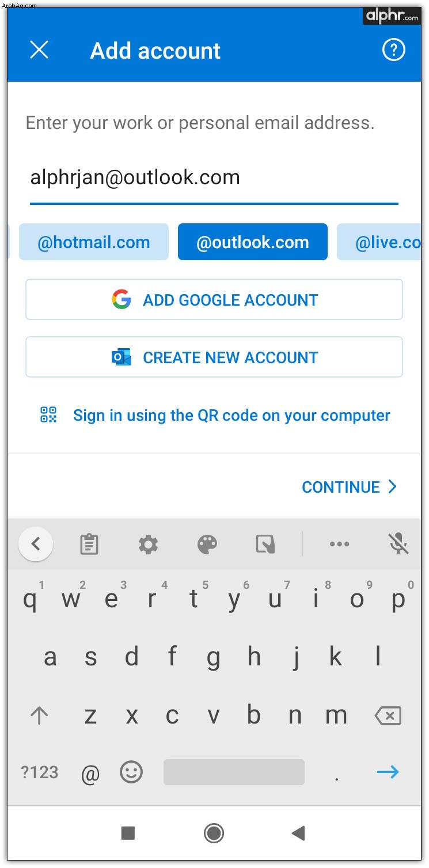Toggle the muted microphone voice input icon
Viewport: 429px width, 868px height.
(x=398, y=544)
